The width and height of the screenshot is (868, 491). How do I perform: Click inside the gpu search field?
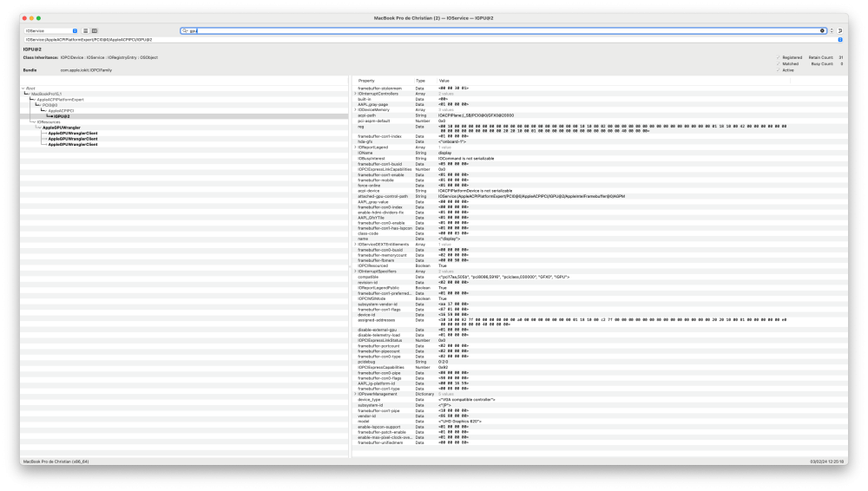tap(503, 31)
